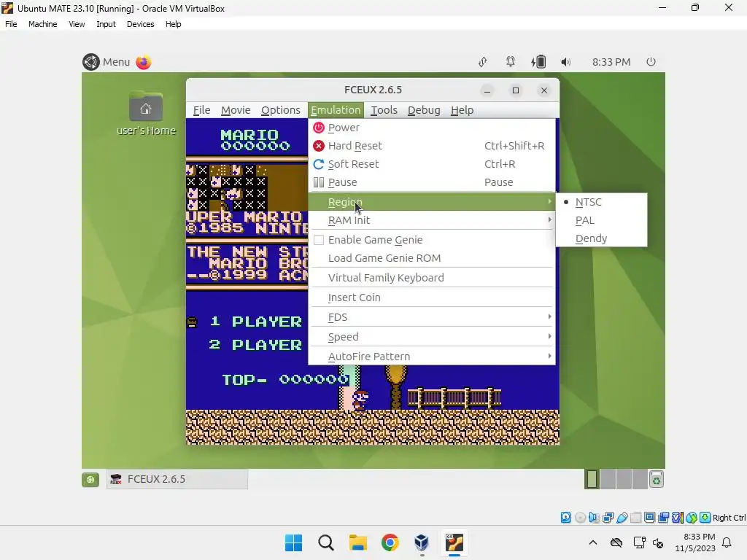Click the battery indicator in MATE panel
This screenshot has width=747, height=560.
(x=539, y=61)
